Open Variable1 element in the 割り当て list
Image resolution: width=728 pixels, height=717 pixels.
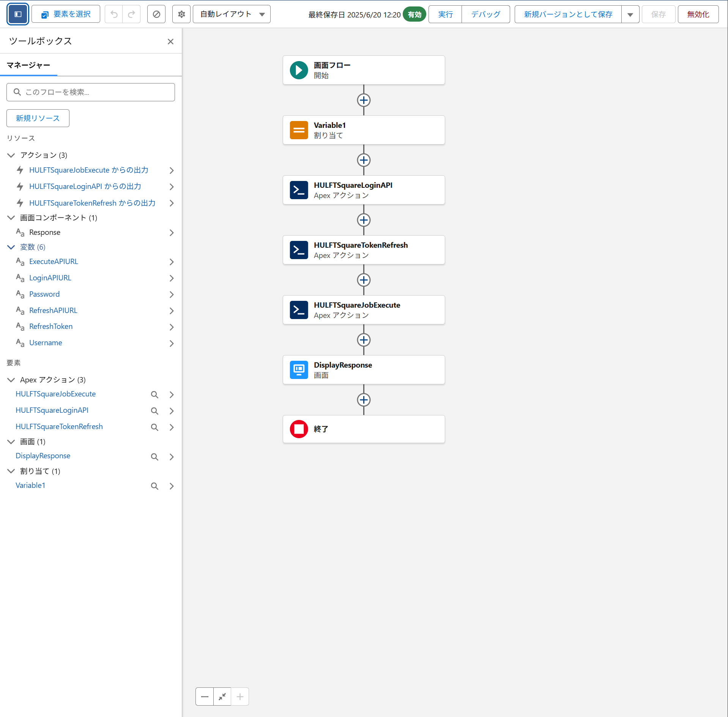click(30, 486)
